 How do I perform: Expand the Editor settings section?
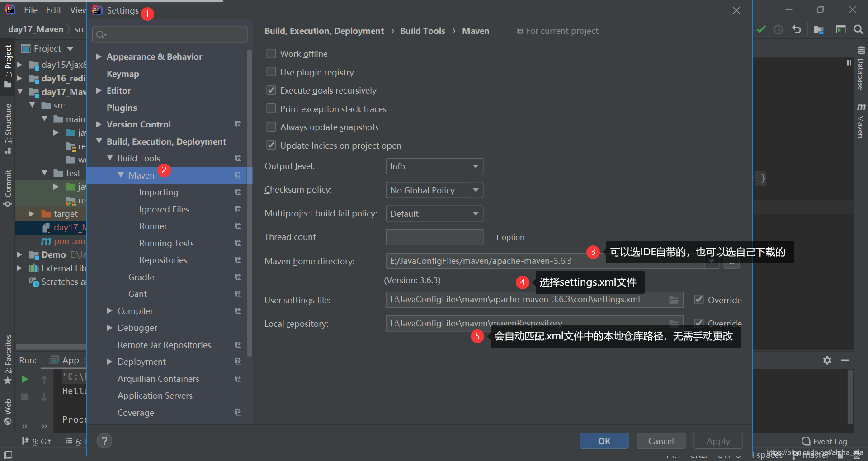point(99,90)
